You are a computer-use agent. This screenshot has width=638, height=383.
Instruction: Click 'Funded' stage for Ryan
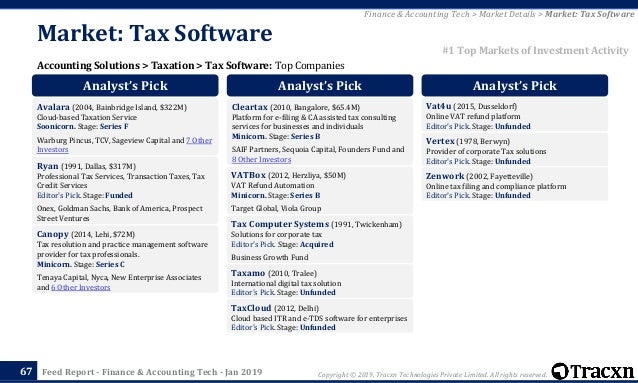[119, 195]
